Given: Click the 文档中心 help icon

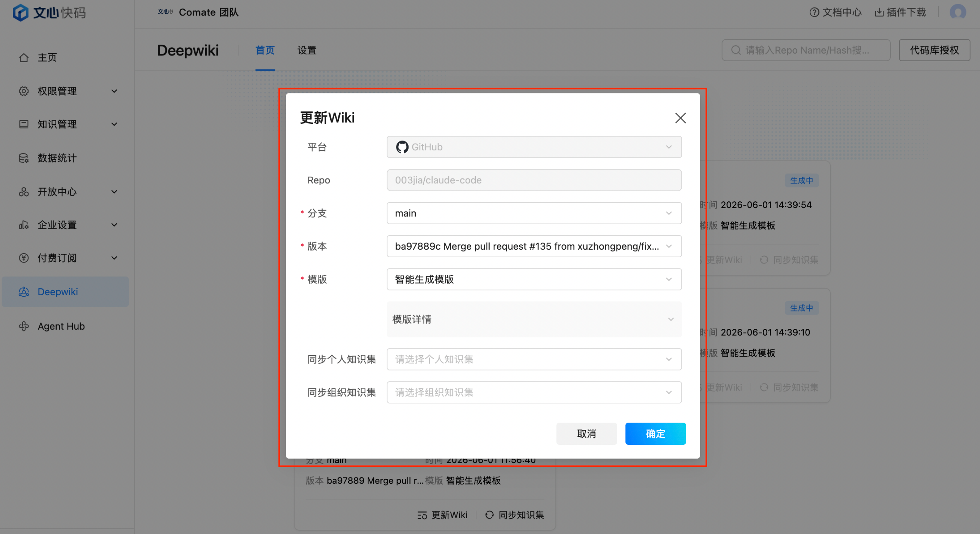Looking at the screenshot, I should pos(814,12).
